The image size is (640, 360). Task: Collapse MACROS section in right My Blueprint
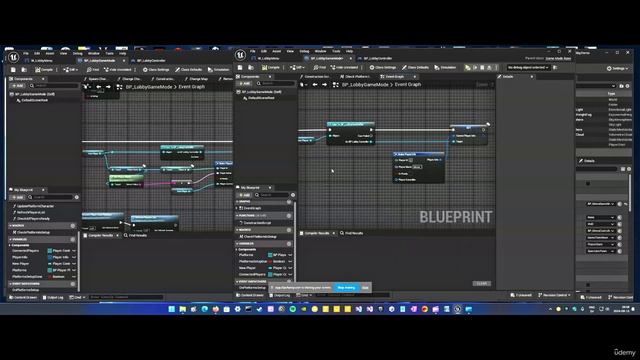pos(238,230)
